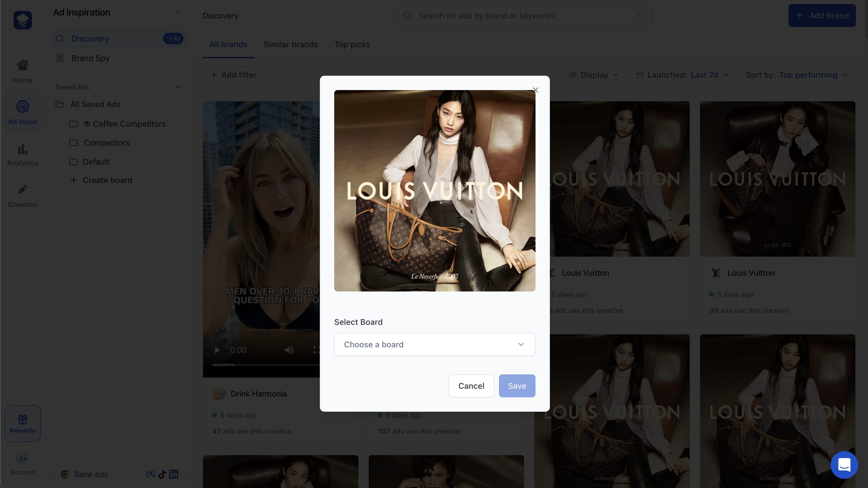This screenshot has height=488, width=868.
Task: Click the Saved Ads section label
Action: coord(72,87)
